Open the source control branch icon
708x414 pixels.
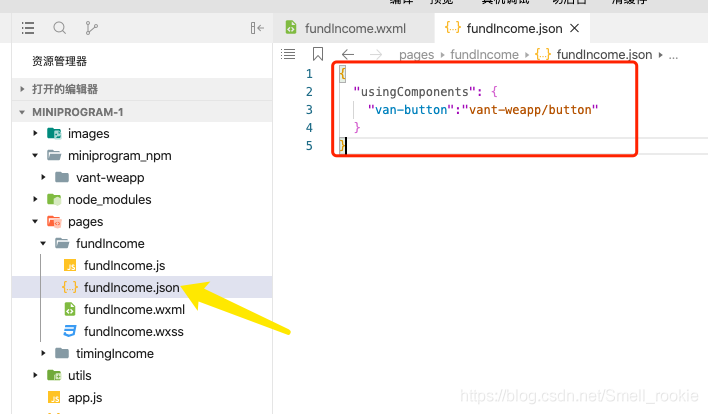point(93,28)
